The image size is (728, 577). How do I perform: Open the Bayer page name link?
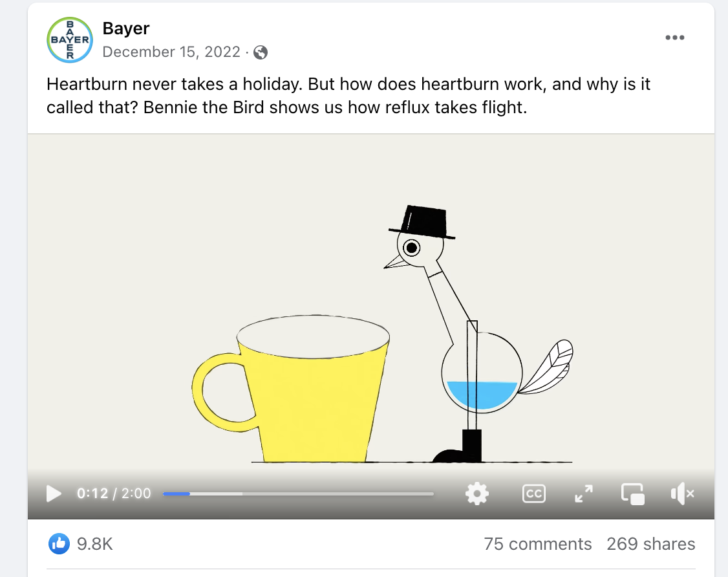pyautogui.click(x=126, y=28)
